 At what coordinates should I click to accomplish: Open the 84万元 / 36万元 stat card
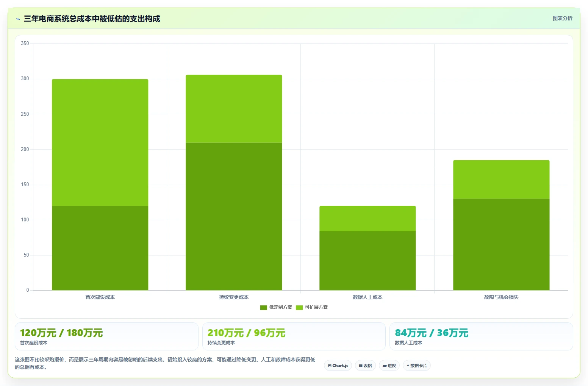(481, 336)
